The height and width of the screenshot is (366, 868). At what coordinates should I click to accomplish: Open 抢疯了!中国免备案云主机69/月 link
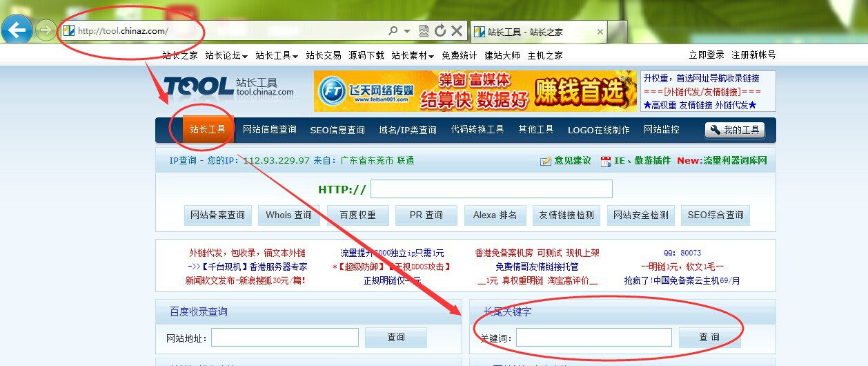click(682, 281)
